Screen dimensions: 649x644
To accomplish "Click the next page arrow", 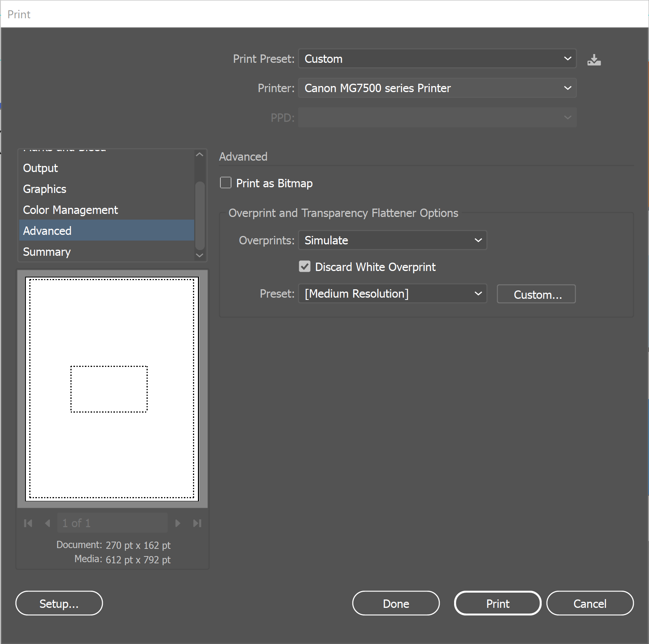I will coord(178,523).
